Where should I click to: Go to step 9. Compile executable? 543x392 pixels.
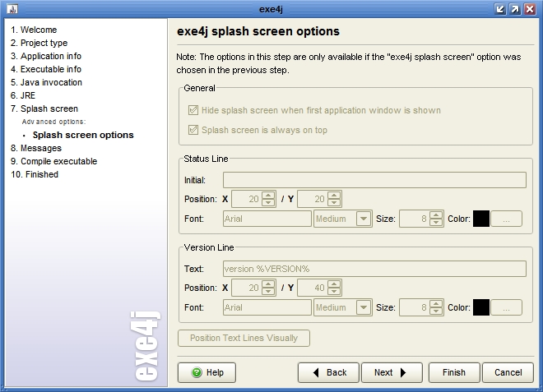(x=53, y=161)
